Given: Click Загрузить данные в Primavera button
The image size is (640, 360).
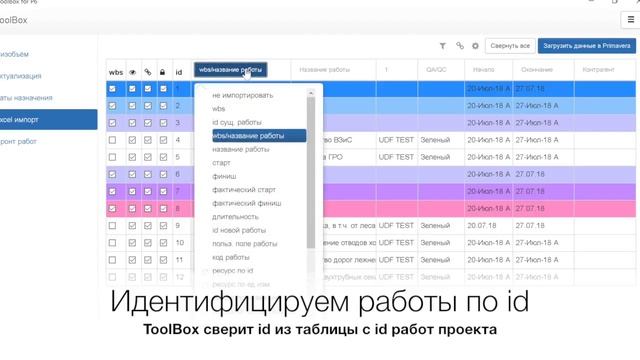Looking at the screenshot, I should (587, 46).
